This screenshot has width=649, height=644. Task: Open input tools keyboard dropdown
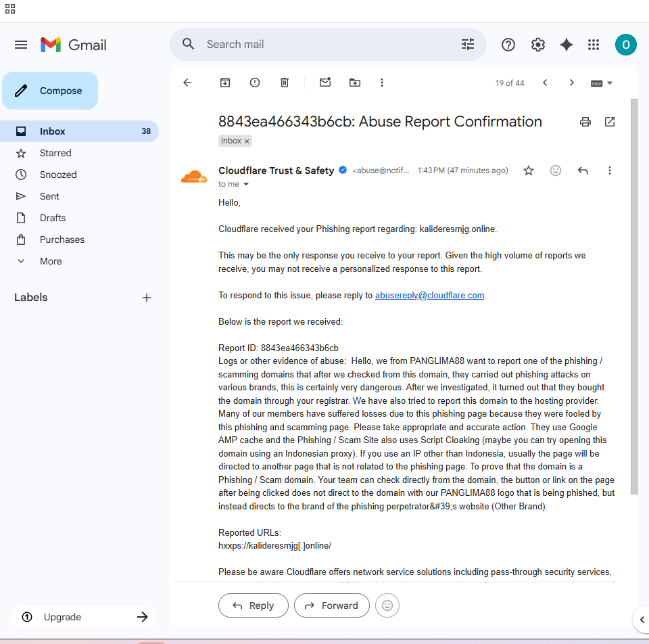click(602, 83)
